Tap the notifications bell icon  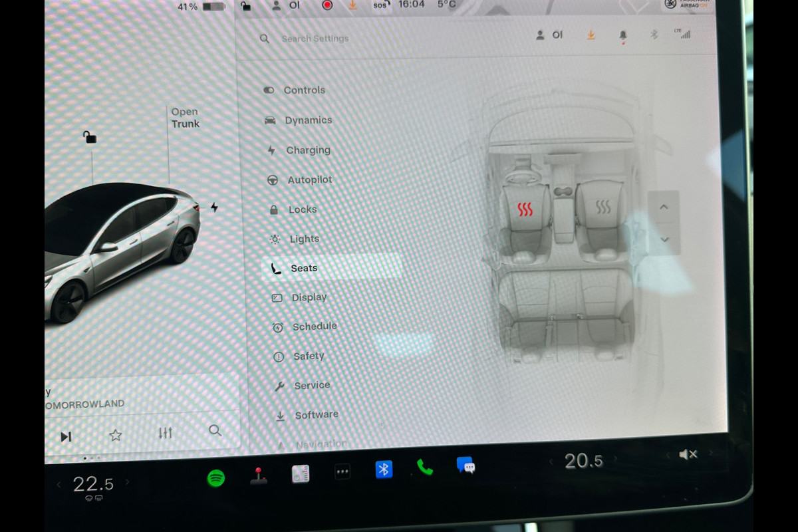(623, 35)
